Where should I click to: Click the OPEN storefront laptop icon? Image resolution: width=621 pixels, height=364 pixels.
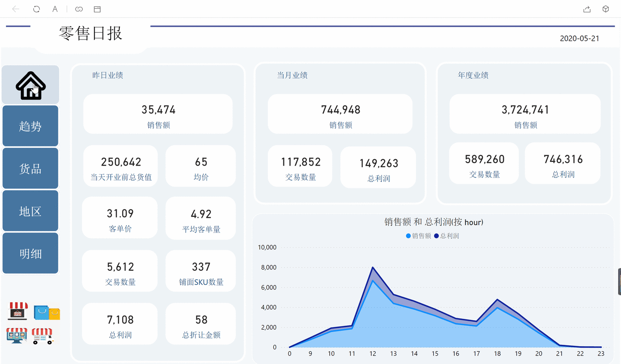[x=16, y=312]
